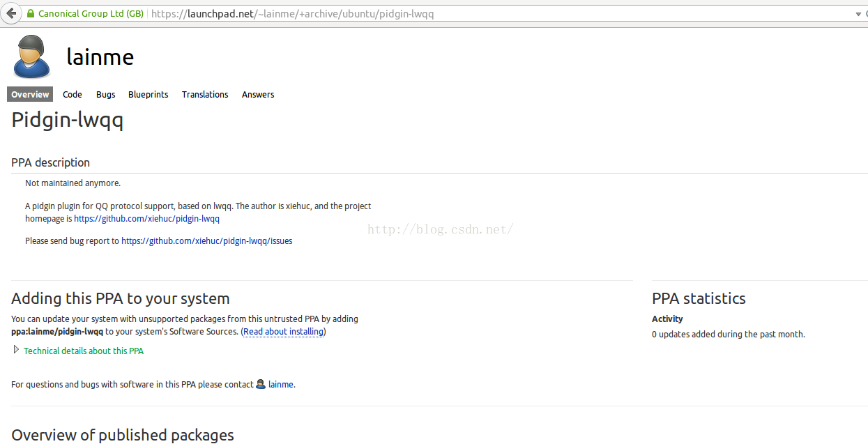Click the Overview of published packages heading
This screenshot has height=444, width=868.
pos(123,435)
